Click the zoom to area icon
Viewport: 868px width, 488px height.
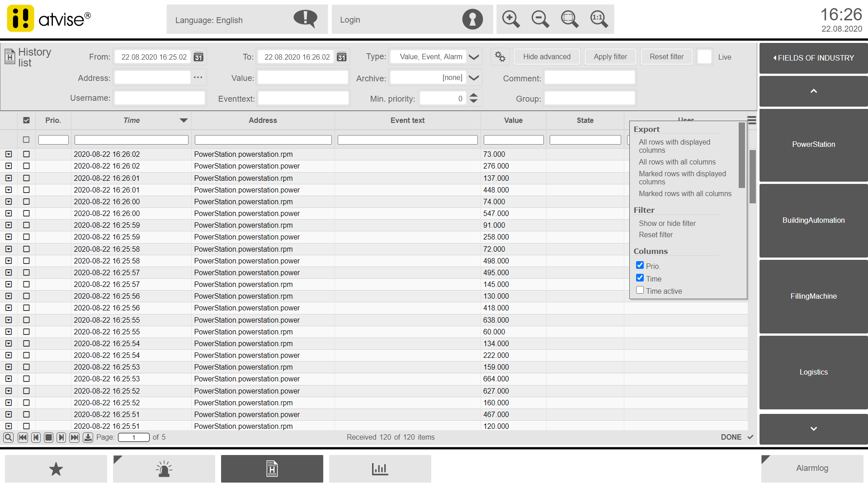coord(570,19)
